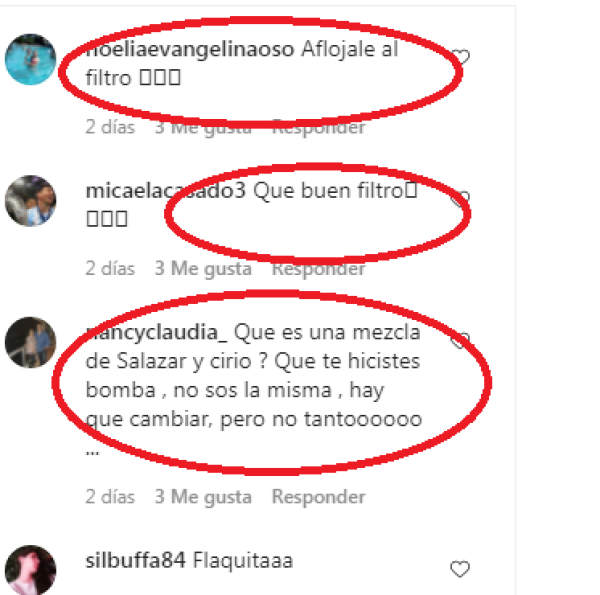The image size is (600, 595).
Task: Like silbuffa84's Flaquitaaa comment
Action: pos(460,569)
